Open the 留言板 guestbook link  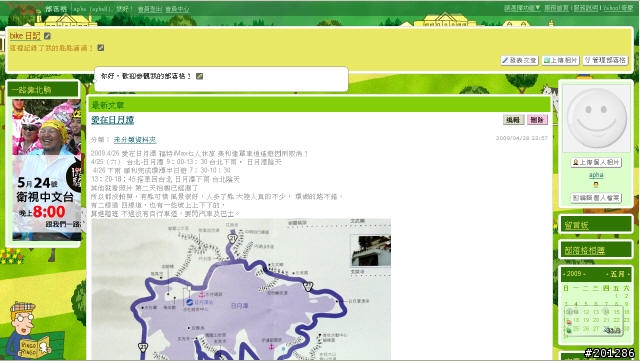tap(576, 225)
